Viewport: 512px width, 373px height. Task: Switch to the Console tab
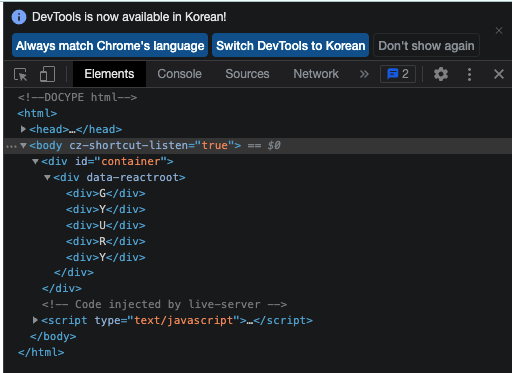pyautogui.click(x=179, y=74)
